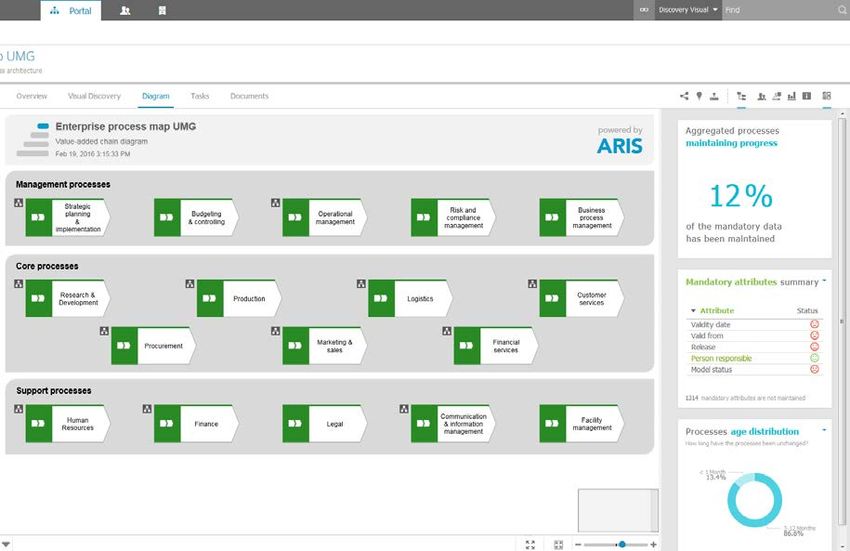Click assignment icon beside Finance
The height and width of the screenshot is (551, 850).
click(147, 409)
